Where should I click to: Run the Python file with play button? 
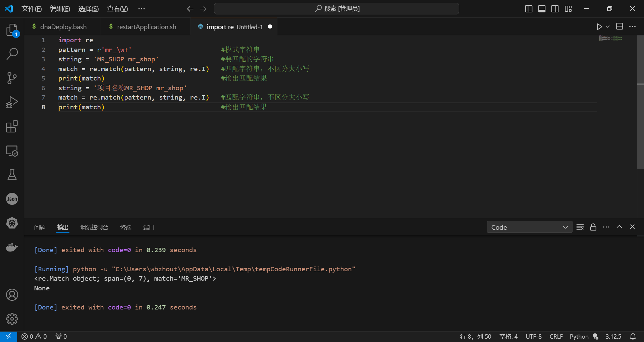(x=599, y=26)
